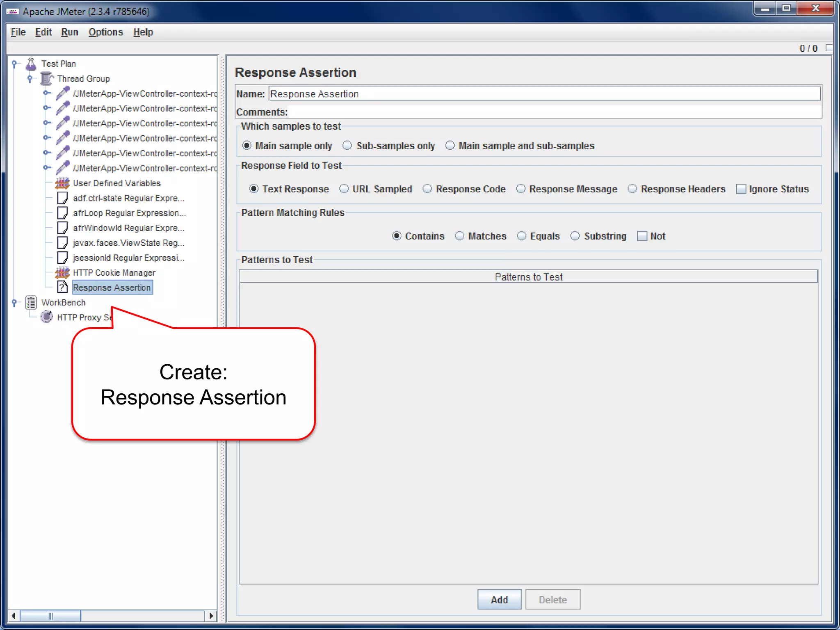This screenshot has height=630, width=840.
Task: Select Response Message field option
Action: point(521,189)
